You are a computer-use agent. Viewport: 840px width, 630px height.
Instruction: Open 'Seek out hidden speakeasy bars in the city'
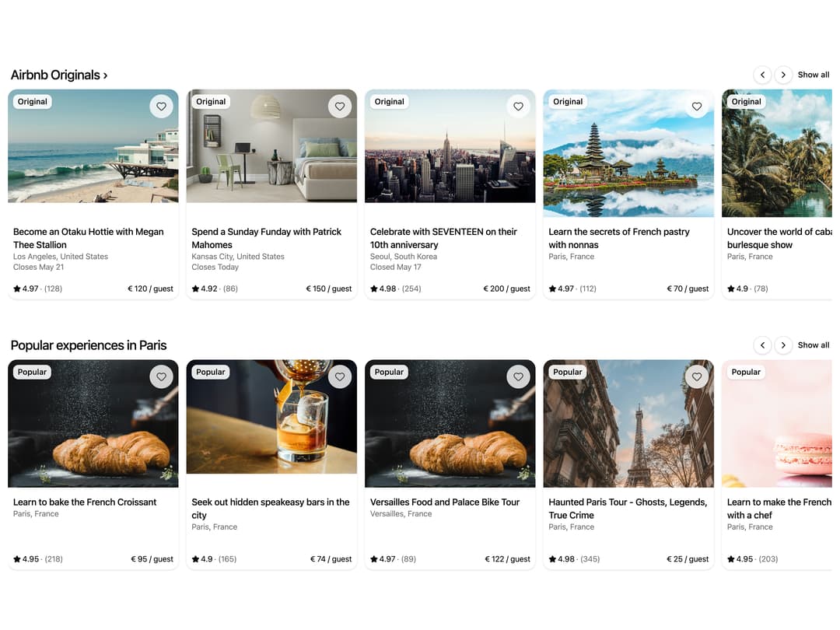pyautogui.click(x=271, y=509)
